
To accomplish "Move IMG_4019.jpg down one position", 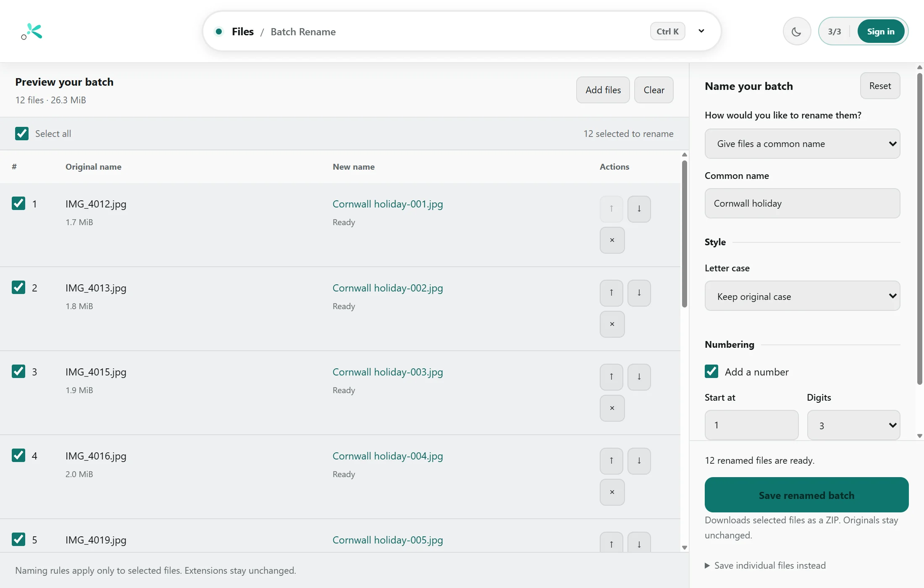I will [x=639, y=543].
